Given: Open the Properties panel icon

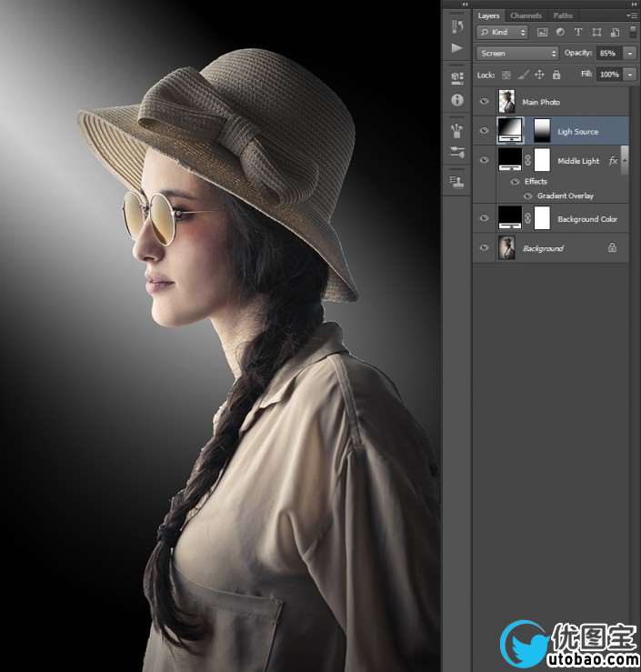Looking at the screenshot, I should (456, 78).
